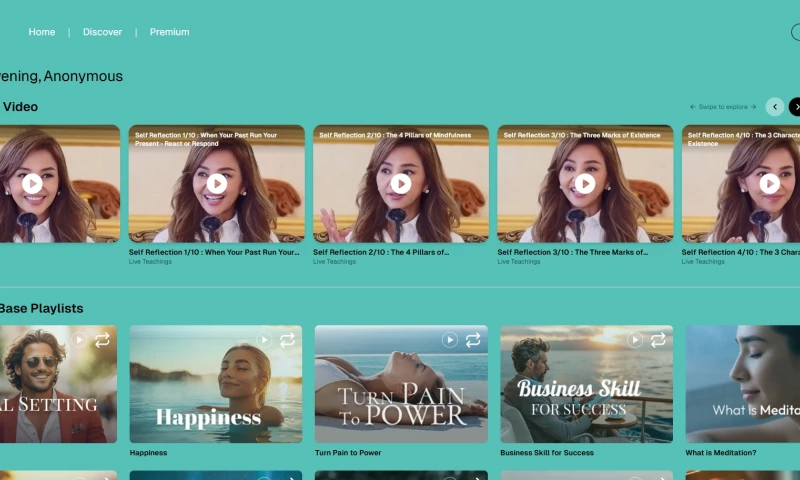Click the 'Swipe to explore' hint text
The image size is (800, 480).
[723, 107]
